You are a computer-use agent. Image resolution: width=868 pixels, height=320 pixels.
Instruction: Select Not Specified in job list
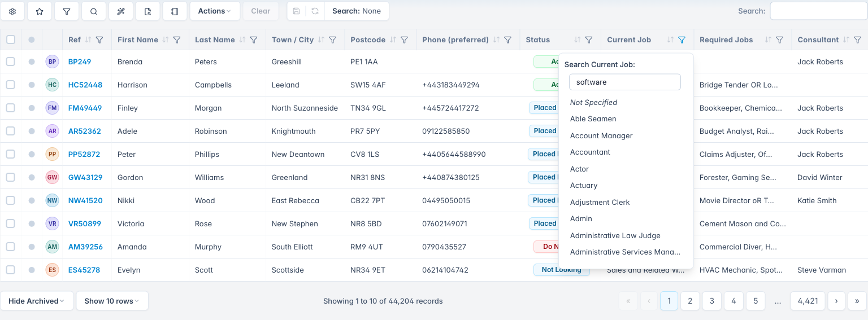[x=593, y=102]
